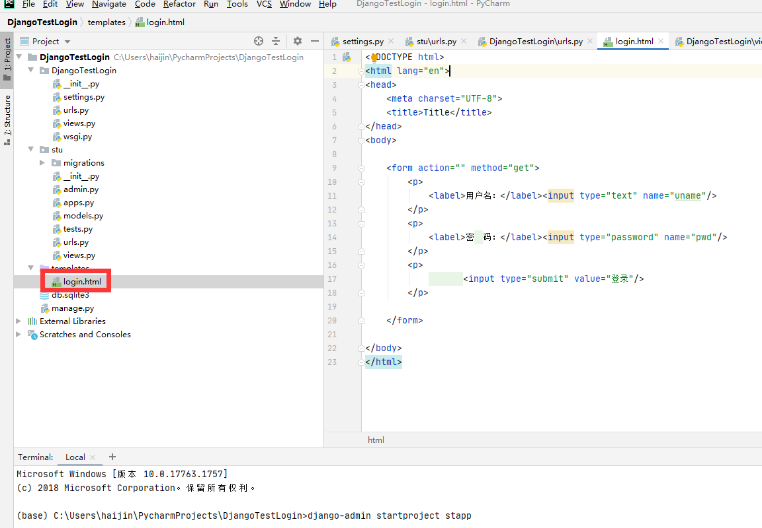Screen dimensions: 762x528
Task: Close the Local terminal session
Action: pos(93,457)
